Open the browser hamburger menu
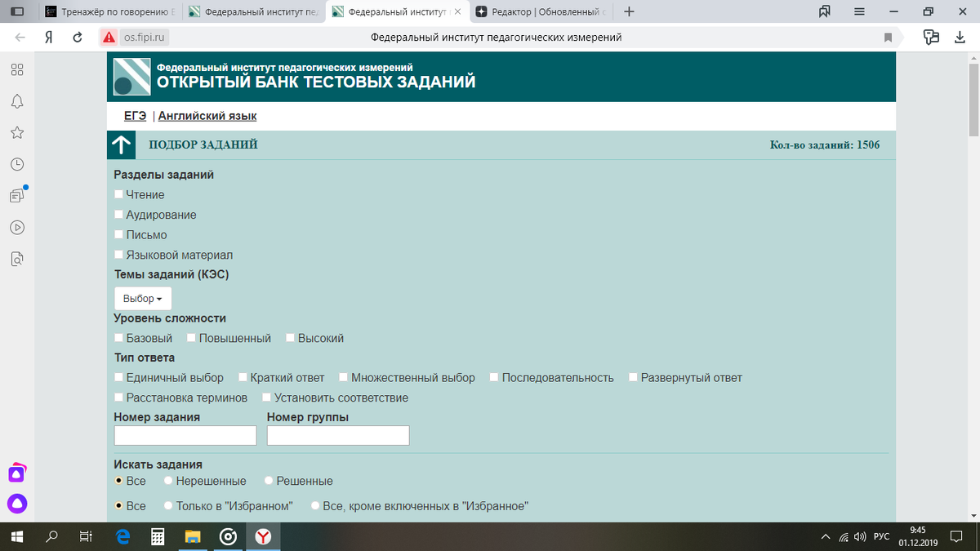 pyautogui.click(x=859, y=12)
